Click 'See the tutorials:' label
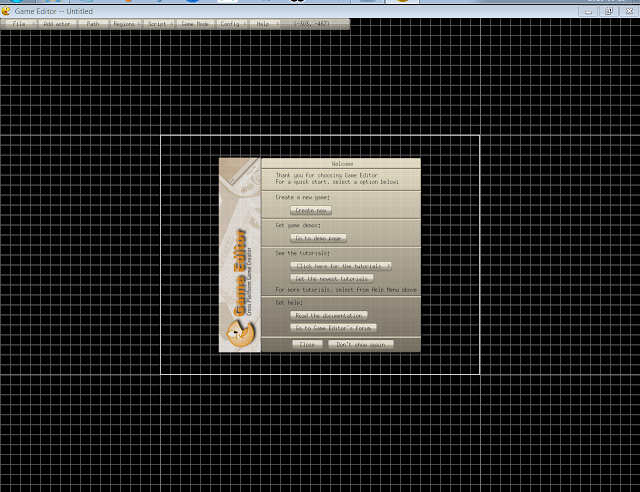Screen dimensions: 640x492 pyautogui.click(x=302, y=253)
